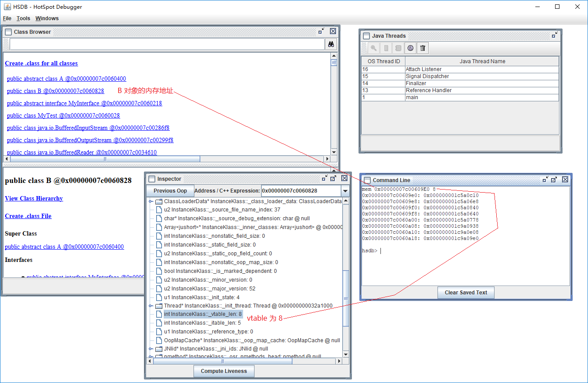Select the Finalizer thread row
Screen dimensions: 588x383
(460, 83)
